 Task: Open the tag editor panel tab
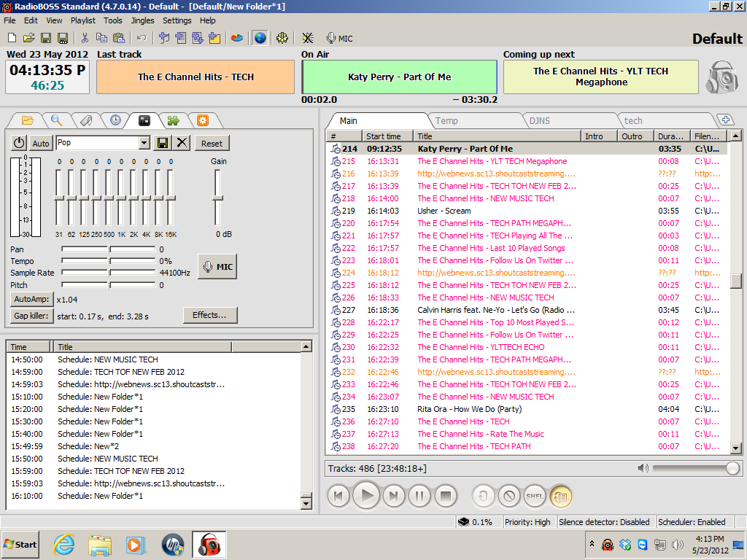click(x=86, y=120)
